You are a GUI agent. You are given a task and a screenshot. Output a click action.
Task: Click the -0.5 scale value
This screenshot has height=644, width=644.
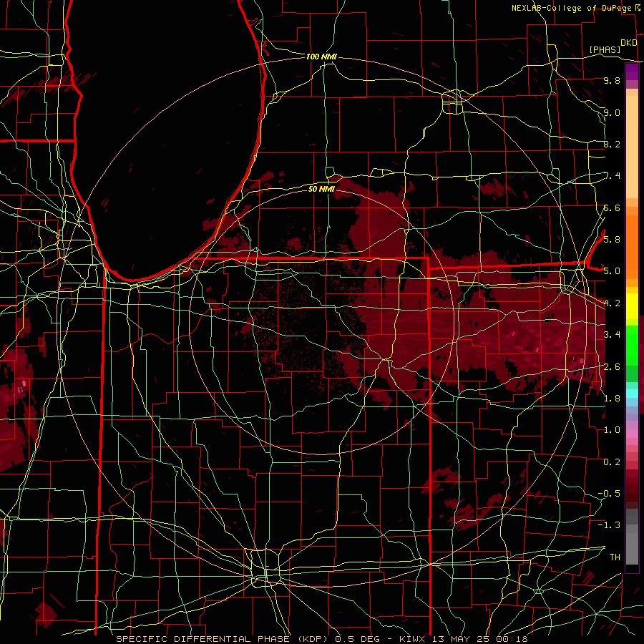pyautogui.click(x=609, y=494)
